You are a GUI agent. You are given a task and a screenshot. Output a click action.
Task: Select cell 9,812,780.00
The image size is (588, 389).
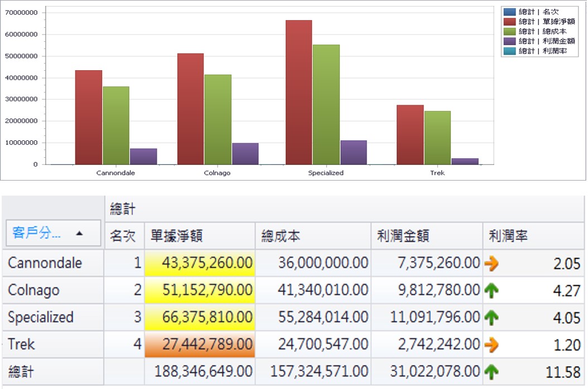(x=427, y=290)
